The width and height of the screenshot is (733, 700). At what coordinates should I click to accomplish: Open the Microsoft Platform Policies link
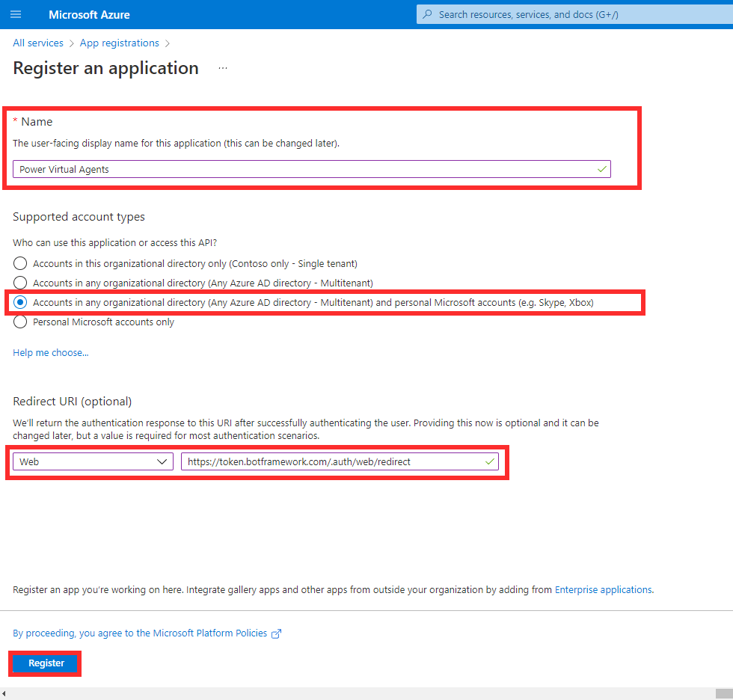click(x=140, y=633)
